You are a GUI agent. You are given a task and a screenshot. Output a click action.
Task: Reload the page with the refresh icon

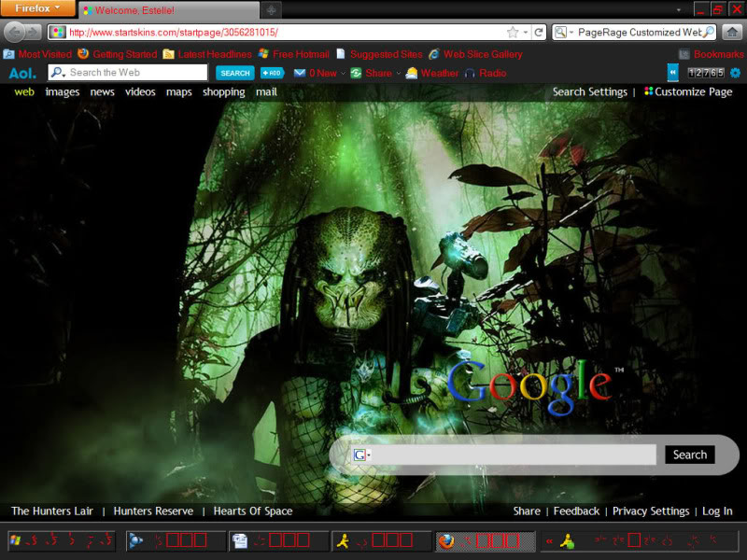539,33
